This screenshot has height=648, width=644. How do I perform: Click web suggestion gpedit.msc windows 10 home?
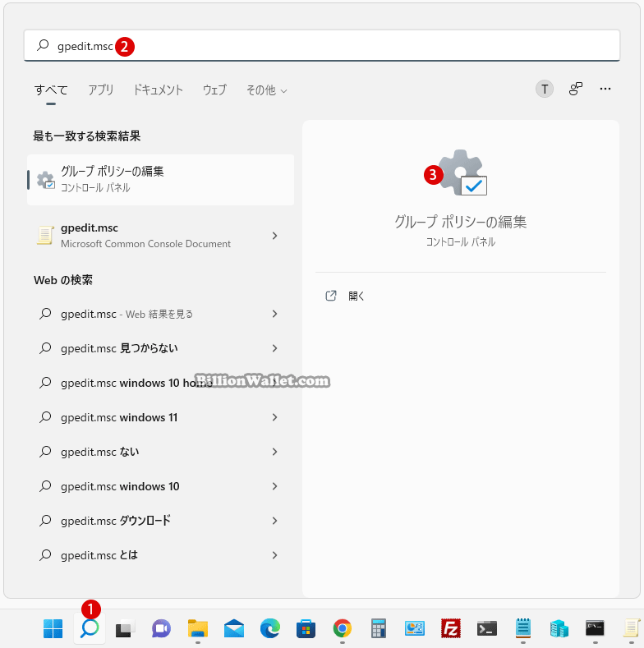(160, 383)
